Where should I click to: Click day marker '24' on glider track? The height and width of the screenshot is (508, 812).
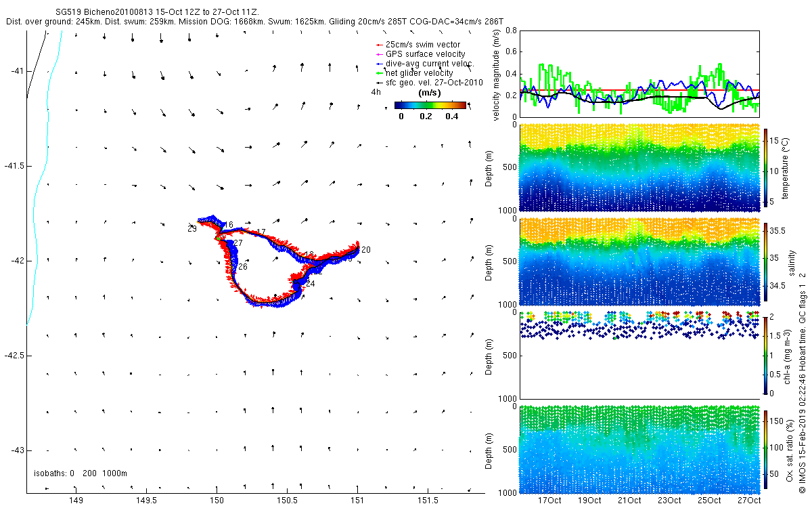point(311,284)
